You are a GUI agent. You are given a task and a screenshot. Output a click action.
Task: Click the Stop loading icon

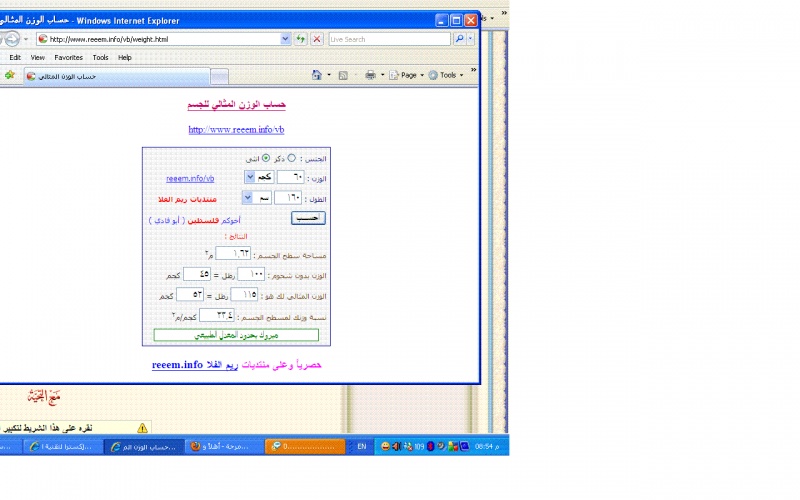[x=317, y=39]
